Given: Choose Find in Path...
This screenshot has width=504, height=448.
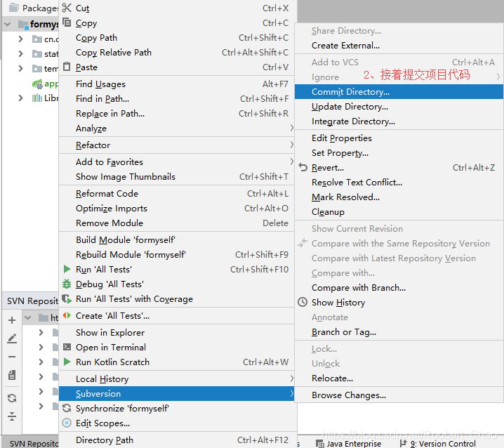Looking at the screenshot, I should point(176,99).
